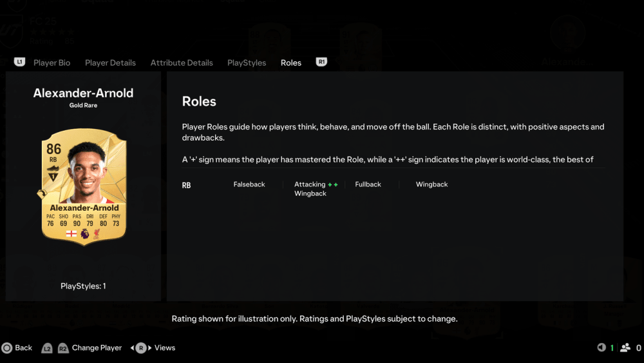The image size is (644, 363).
Task: Click the Liverpool club crest on card
Action: point(97,234)
